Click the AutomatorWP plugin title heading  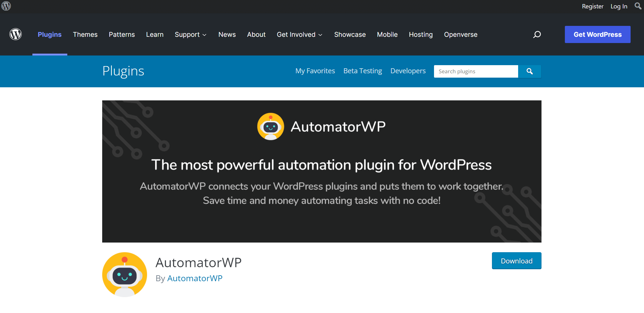click(198, 262)
